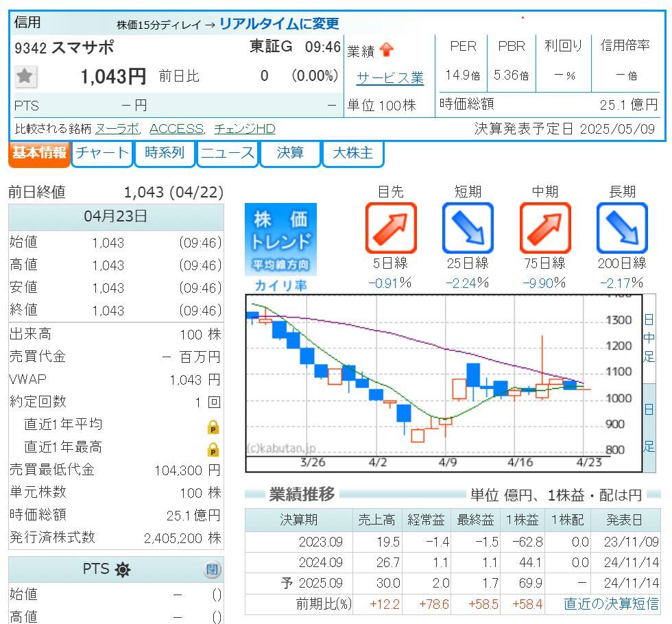
Task: Click the 信用 label at top
Action: [27, 22]
